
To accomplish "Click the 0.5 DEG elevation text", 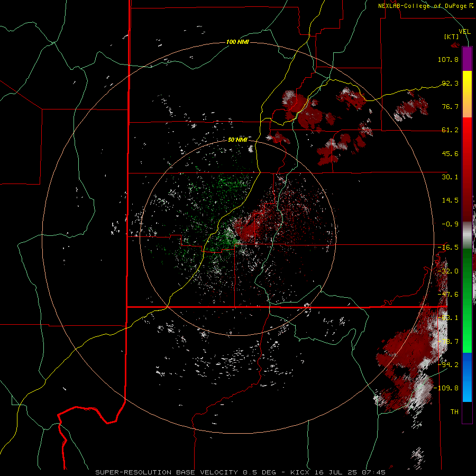I will coord(259,472).
